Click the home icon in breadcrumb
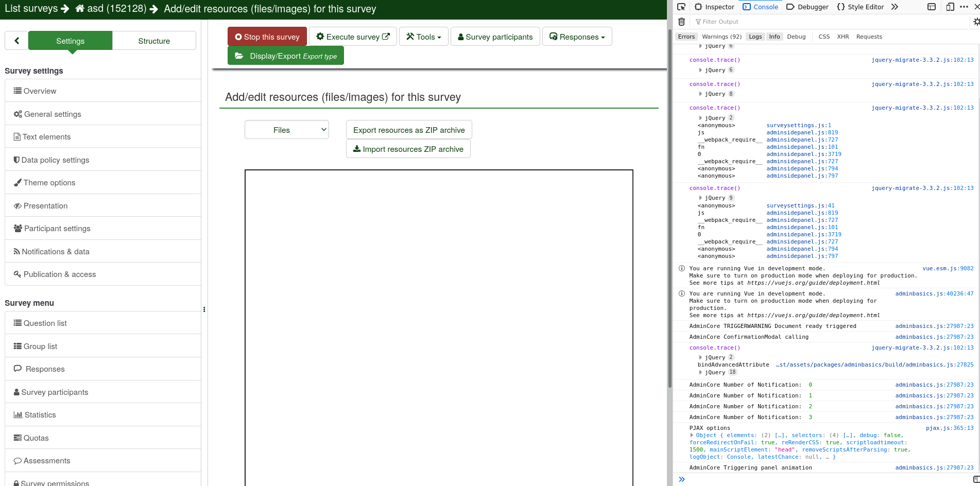 coord(80,9)
